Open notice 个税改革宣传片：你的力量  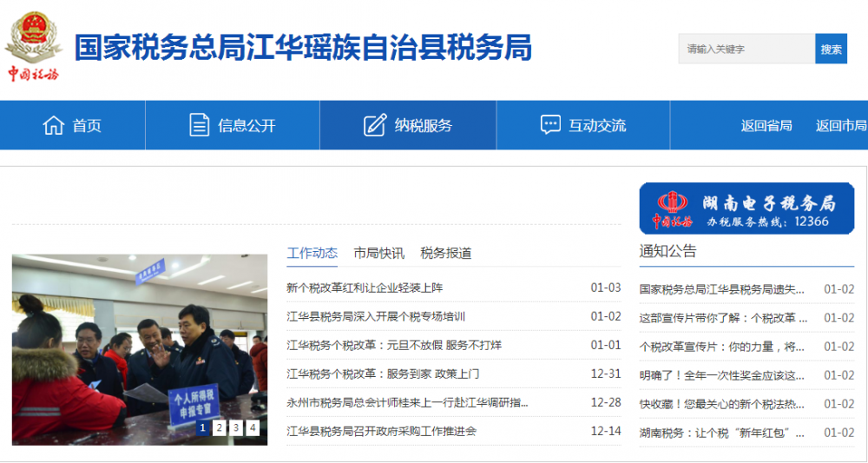coord(724,347)
